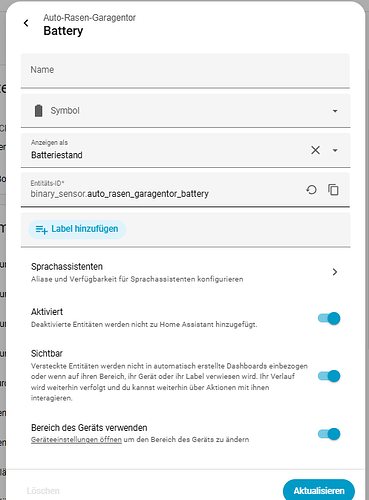Screen dimensions: 369x500
Task: Open the Sprachassistenten settings row
Action: point(185,272)
